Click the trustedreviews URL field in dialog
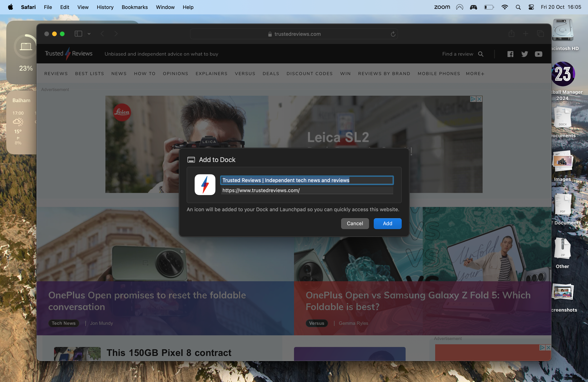This screenshot has height=382, width=588. (x=307, y=190)
